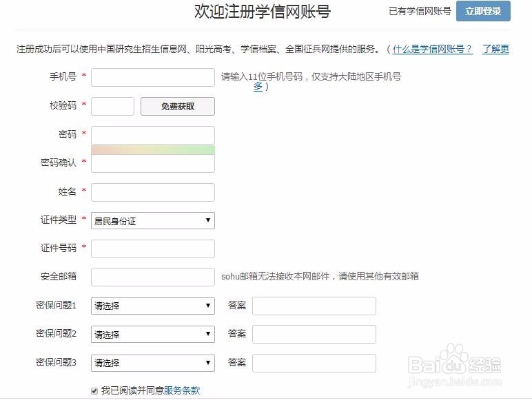Focus the 密码 input field
Screen dimensions: 532x400
point(153,135)
